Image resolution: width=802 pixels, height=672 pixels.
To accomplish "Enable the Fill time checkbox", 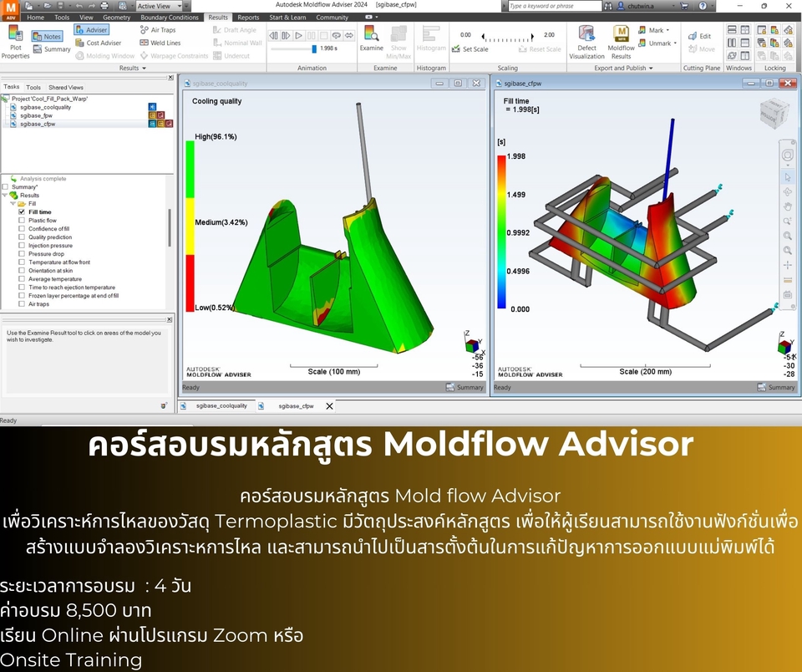I will coord(20,212).
